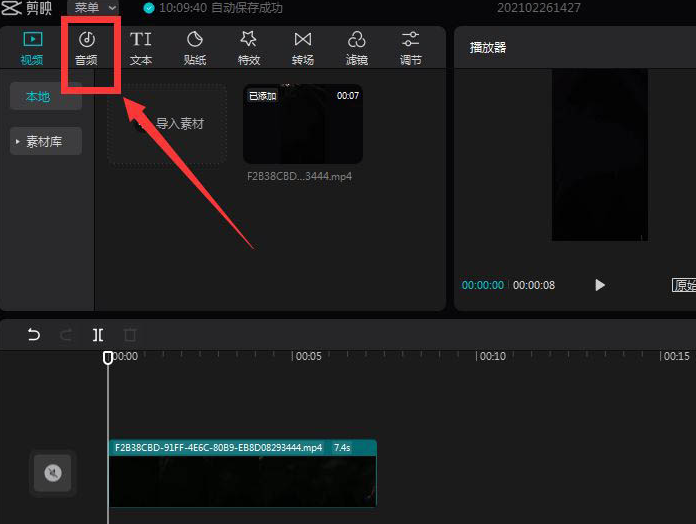
Task: Click the 00:05 mark on timeline ruler
Action: pos(308,356)
